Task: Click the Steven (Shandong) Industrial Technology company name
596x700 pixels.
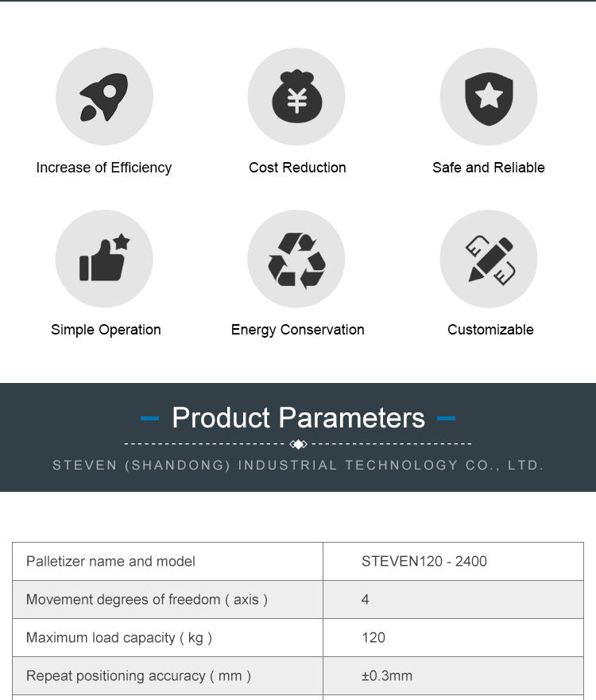Action: pyautogui.click(x=298, y=466)
